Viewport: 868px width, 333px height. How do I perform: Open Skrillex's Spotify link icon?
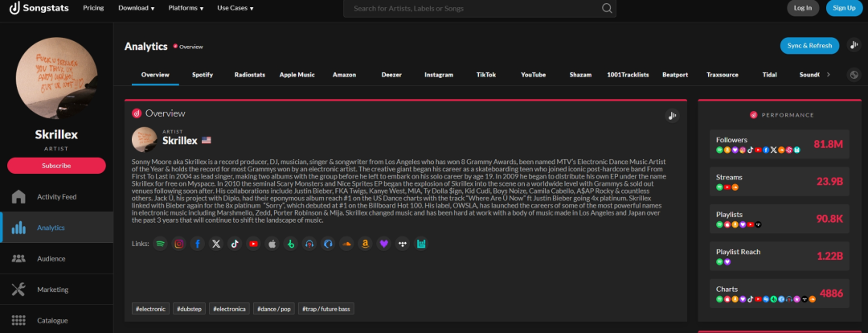point(160,243)
